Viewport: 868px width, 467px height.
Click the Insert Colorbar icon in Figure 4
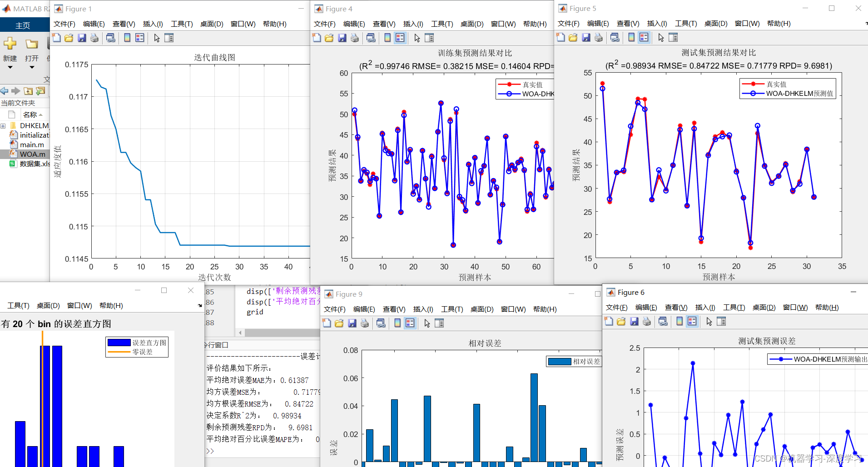[x=387, y=38]
